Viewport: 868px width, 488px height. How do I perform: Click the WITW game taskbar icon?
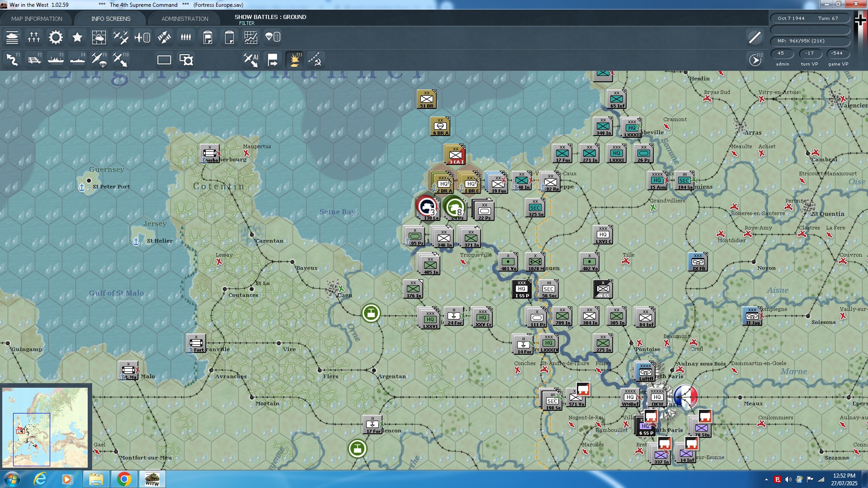coord(152,479)
